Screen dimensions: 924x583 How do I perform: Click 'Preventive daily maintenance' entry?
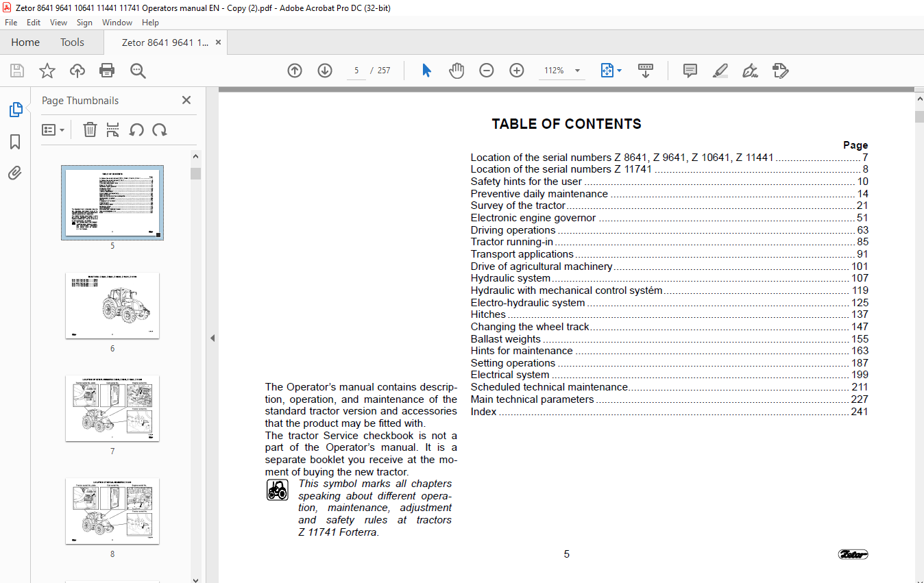coord(669,194)
